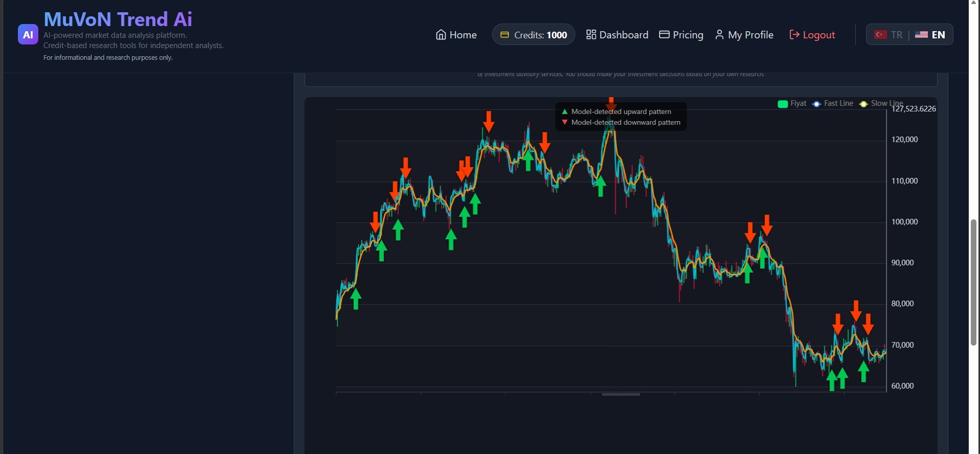Click the purple AI logo badge
This screenshot has height=454, width=980.
[x=28, y=35]
